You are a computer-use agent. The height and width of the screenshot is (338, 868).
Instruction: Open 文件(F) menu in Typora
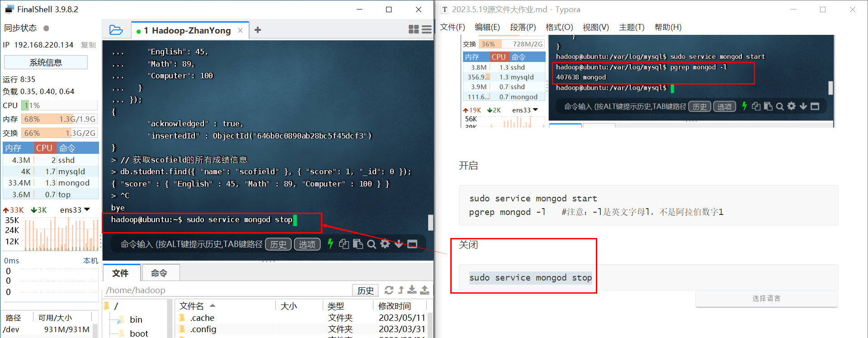pos(453,27)
